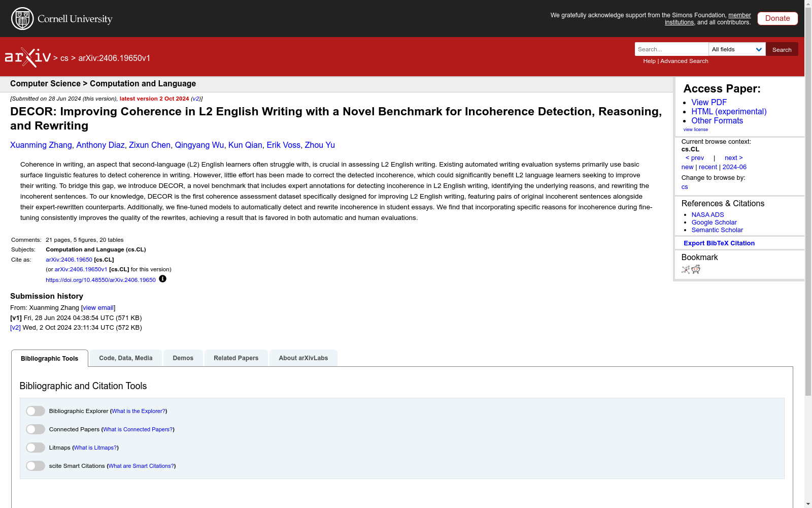The width and height of the screenshot is (812, 508).
Task: Turn on the Litmaps toggle
Action: [36, 448]
